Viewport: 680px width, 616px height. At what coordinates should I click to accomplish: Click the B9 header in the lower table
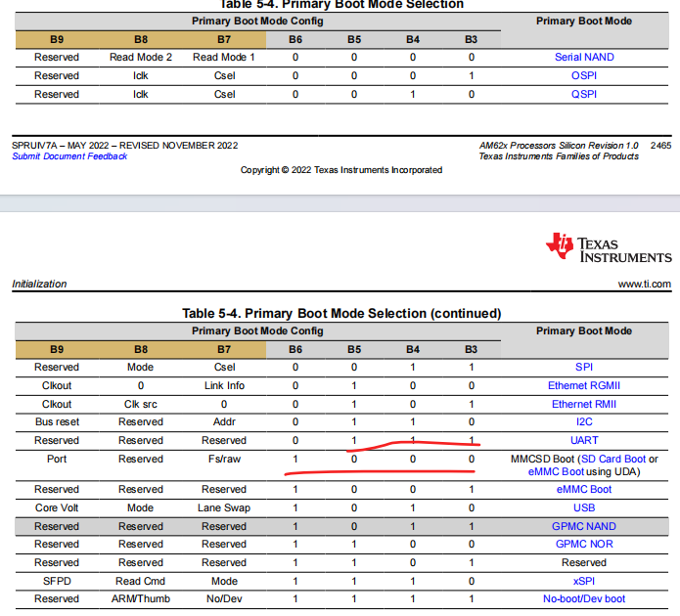[57, 350]
